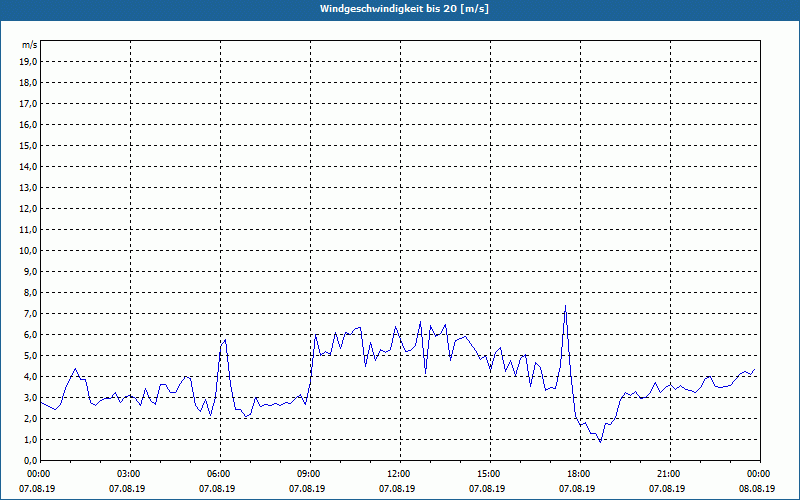Click the '07.08.19' date under '12:00'
The width and height of the screenshot is (800, 500).
tap(397, 489)
